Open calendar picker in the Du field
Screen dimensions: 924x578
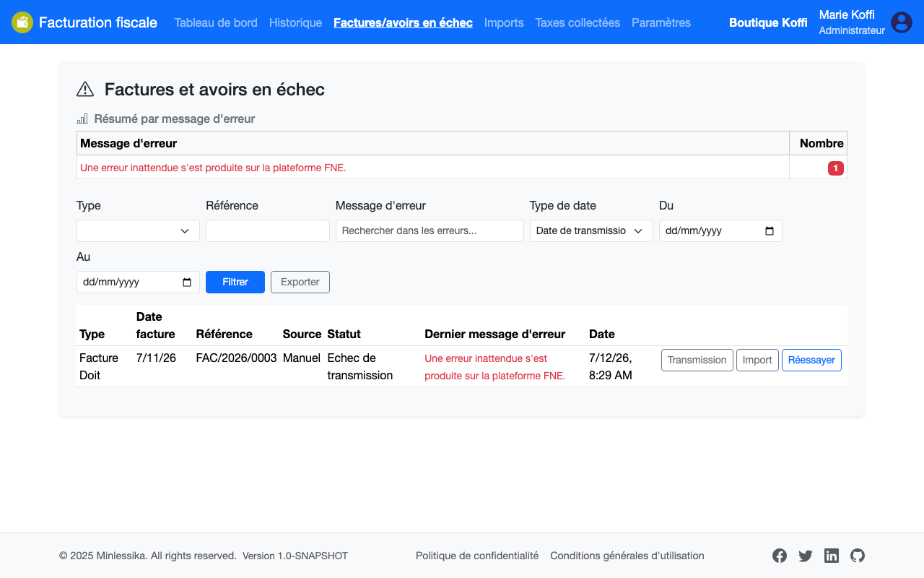click(770, 231)
